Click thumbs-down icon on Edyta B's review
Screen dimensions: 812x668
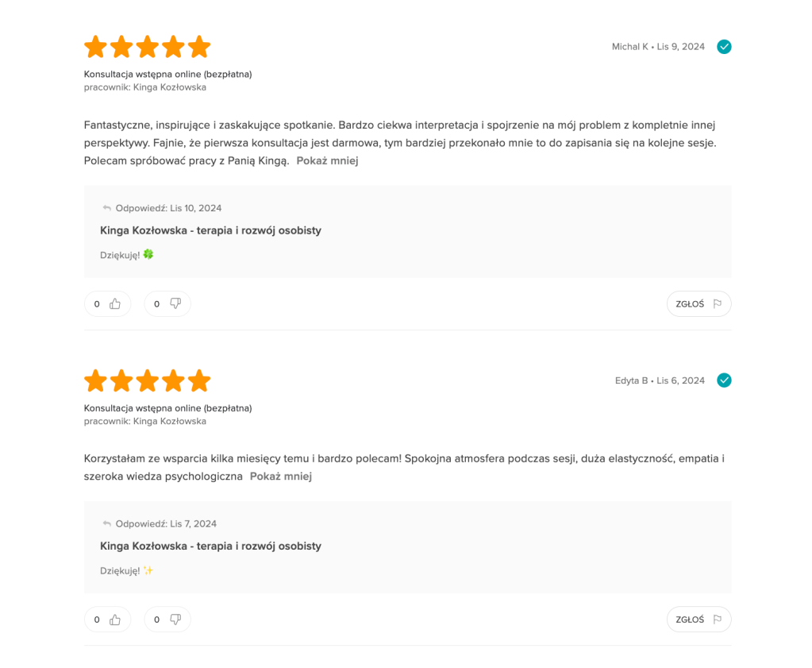(175, 620)
